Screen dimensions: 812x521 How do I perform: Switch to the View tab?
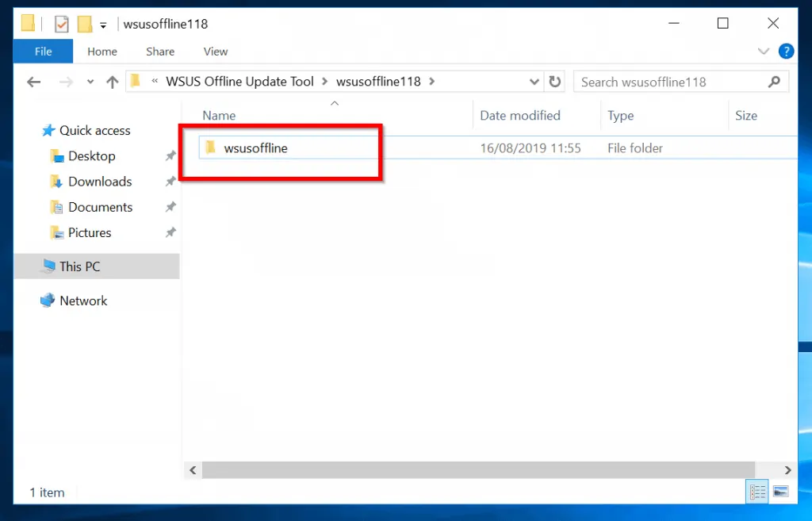click(x=215, y=51)
